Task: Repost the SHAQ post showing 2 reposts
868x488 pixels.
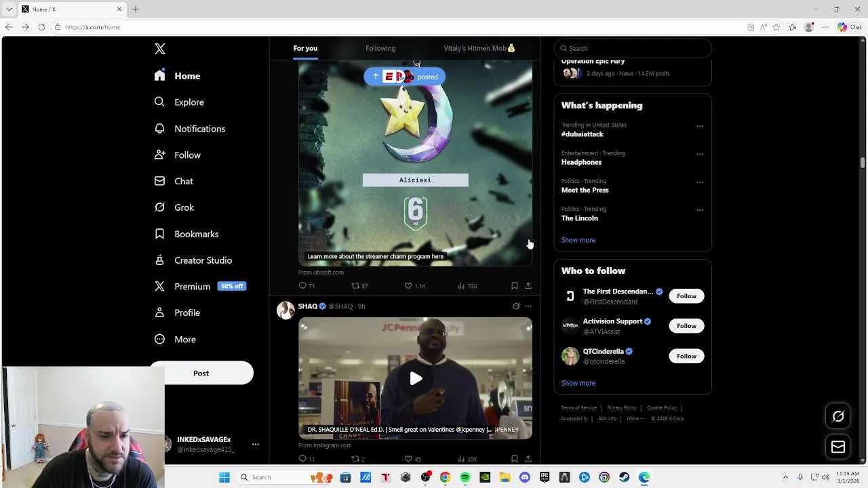Action: tap(358, 459)
